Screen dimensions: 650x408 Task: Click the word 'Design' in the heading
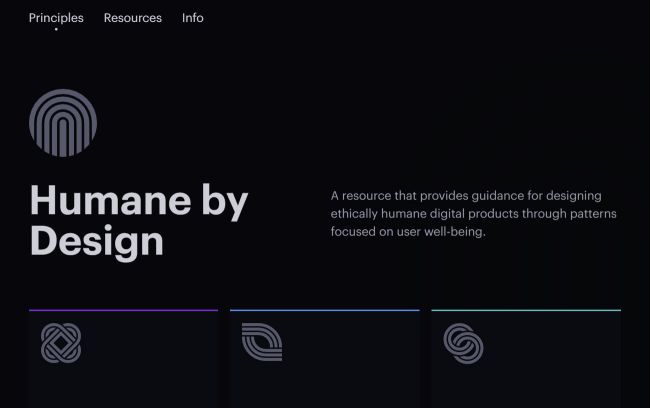pos(97,241)
